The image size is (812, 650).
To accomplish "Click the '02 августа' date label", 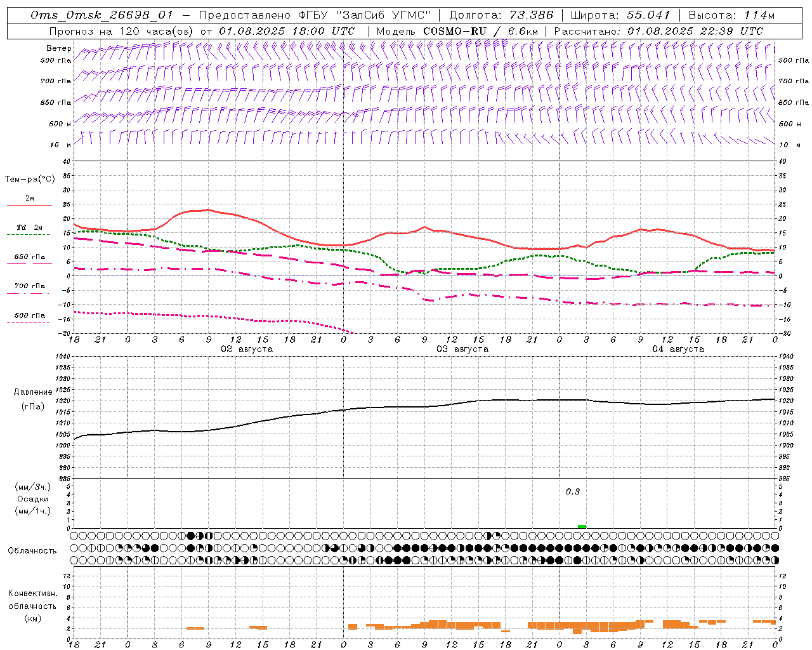I will [247, 349].
